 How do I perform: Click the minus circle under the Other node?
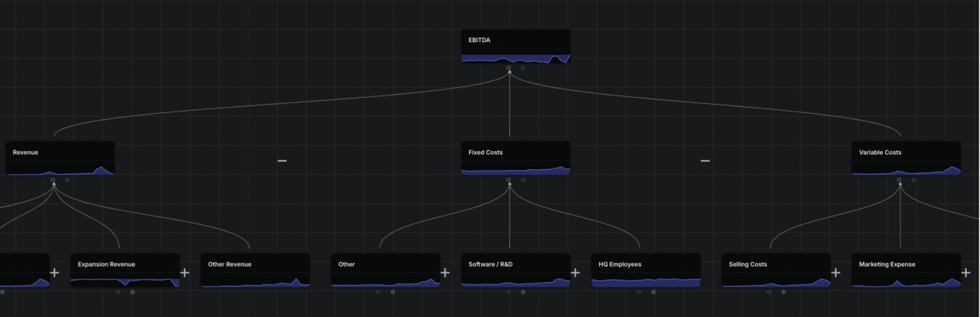tap(378, 292)
